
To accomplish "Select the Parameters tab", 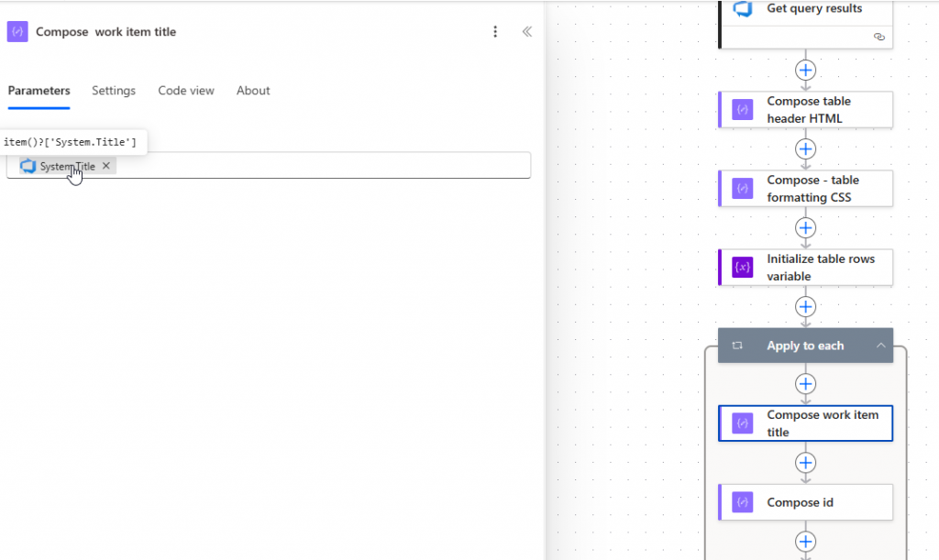I will [x=39, y=91].
